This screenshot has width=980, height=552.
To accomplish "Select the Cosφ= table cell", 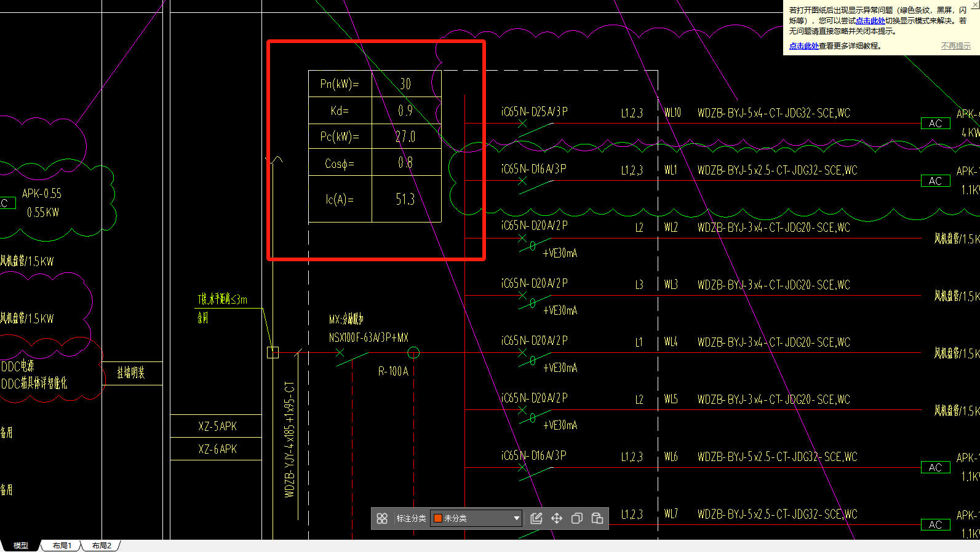I will [340, 163].
